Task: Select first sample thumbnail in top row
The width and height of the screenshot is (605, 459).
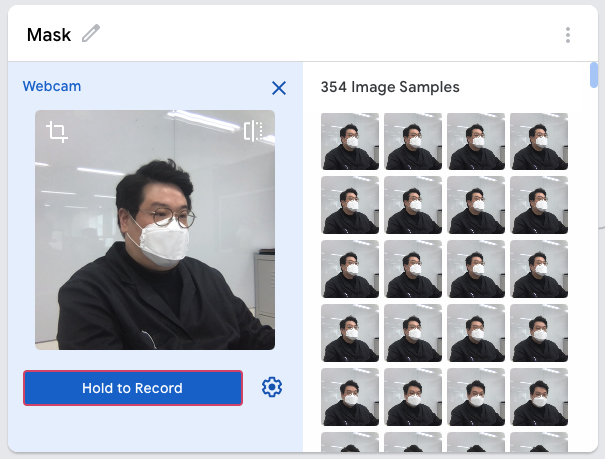Action: 350,141
